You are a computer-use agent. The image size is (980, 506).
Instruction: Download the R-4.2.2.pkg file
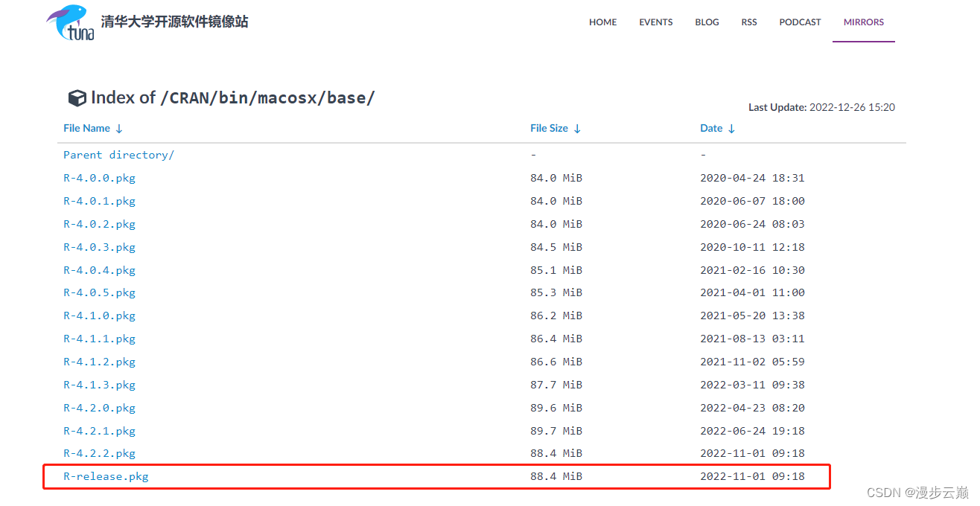[99, 453]
